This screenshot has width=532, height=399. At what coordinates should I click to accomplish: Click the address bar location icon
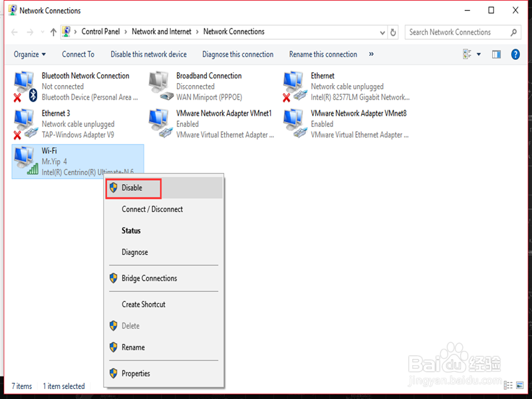click(66, 32)
